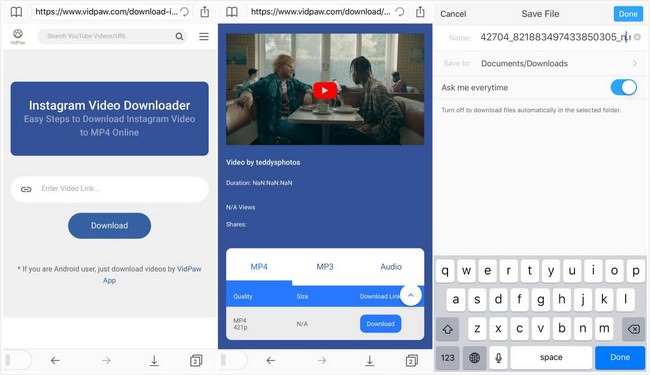The image size is (650, 375).
Task: Click Cancel in Save File dialog
Action: pyautogui.click(x=453, y=14)
